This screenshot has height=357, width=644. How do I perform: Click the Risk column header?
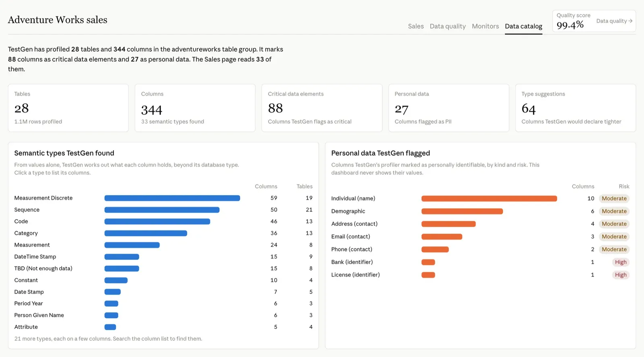624,186
